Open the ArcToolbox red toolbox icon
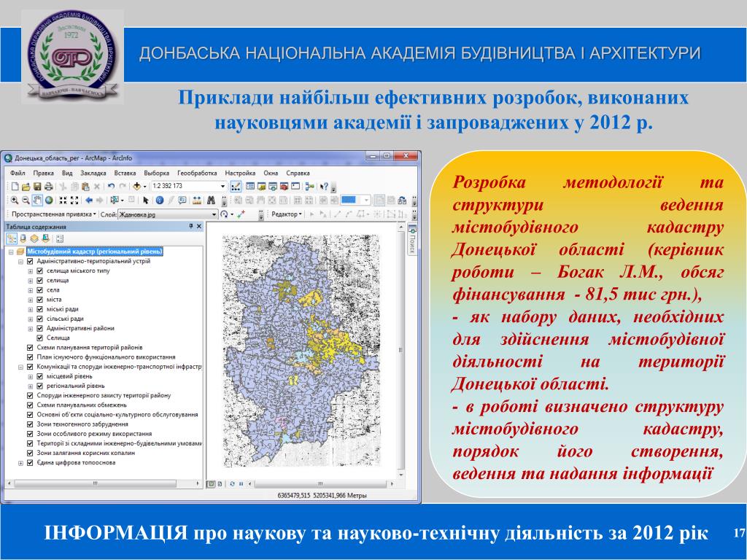The image size is (747, 560). 285,186
